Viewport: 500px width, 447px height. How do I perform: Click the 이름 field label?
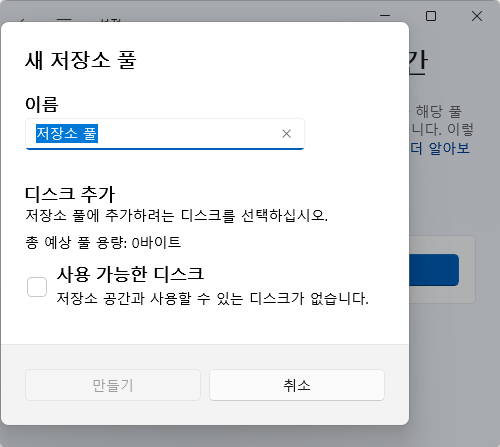pos(42,104)
